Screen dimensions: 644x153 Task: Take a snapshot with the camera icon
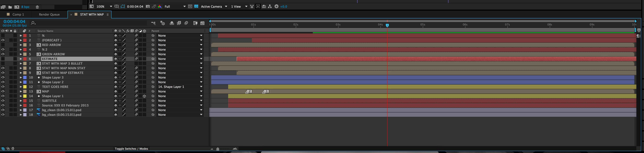click(148, 7)
